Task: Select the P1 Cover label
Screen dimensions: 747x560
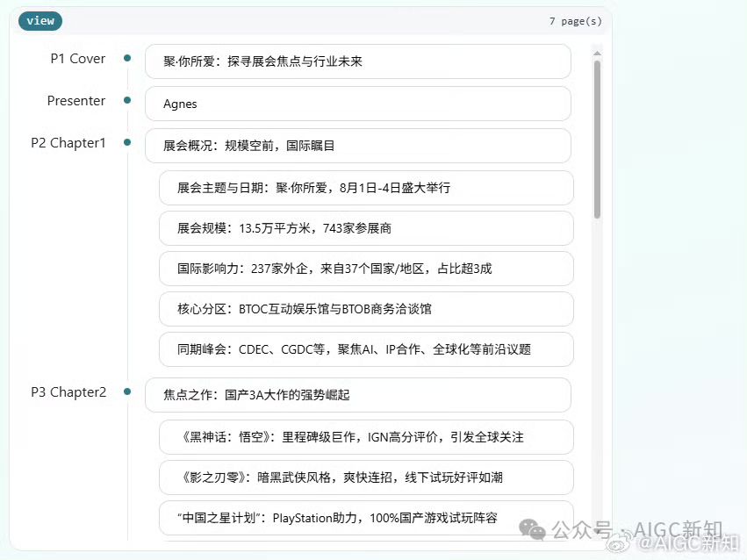Action: pyautogui.click(x=77, y=59)
